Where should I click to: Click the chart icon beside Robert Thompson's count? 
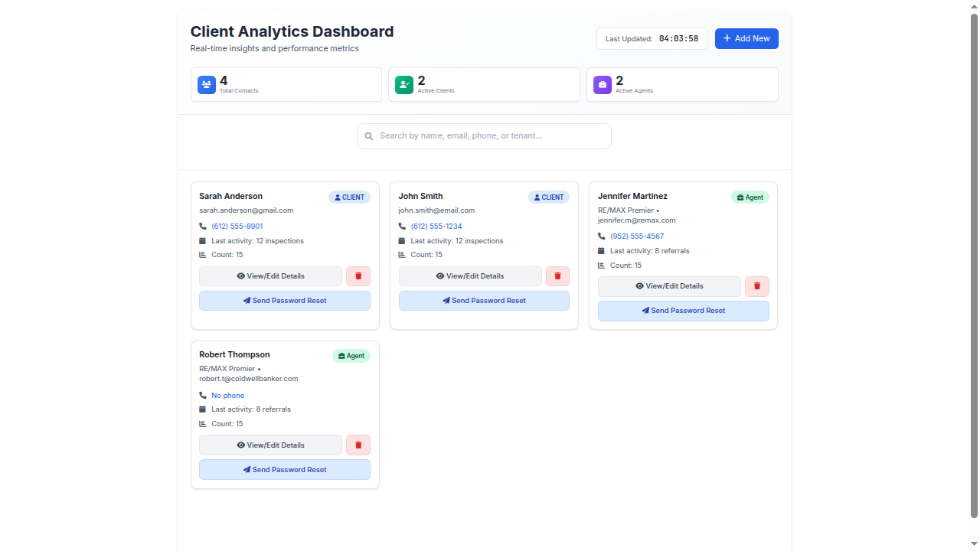point(202,423)
